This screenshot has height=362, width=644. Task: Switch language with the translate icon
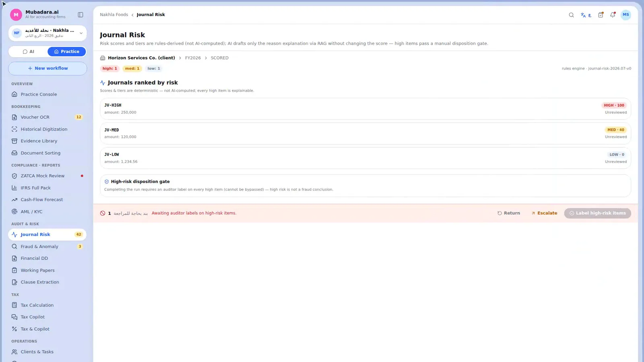coord(586,15)
